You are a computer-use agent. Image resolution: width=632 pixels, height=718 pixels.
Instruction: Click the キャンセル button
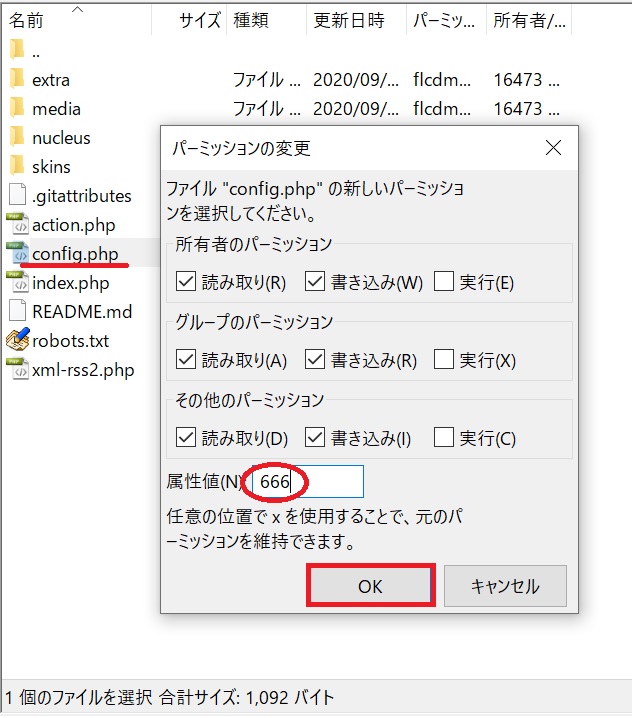tap(505, 586)
